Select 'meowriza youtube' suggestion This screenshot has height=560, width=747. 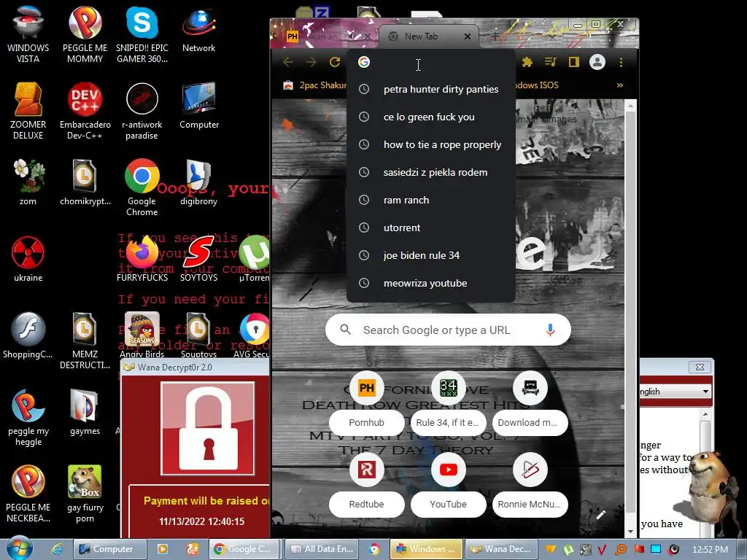click(x=431, y=284)
